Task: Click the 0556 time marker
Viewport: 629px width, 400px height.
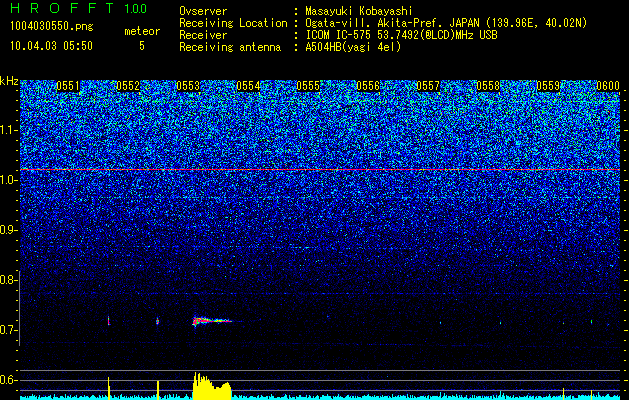Action: tap(368, 86)
